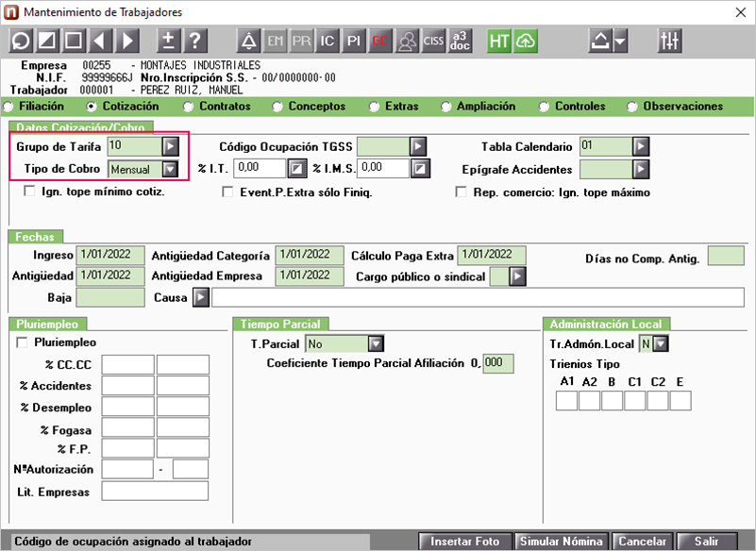Check the Pluriempleo checkbox
Image resolution: width=756 pixels, height=551 pixels.
22,342
